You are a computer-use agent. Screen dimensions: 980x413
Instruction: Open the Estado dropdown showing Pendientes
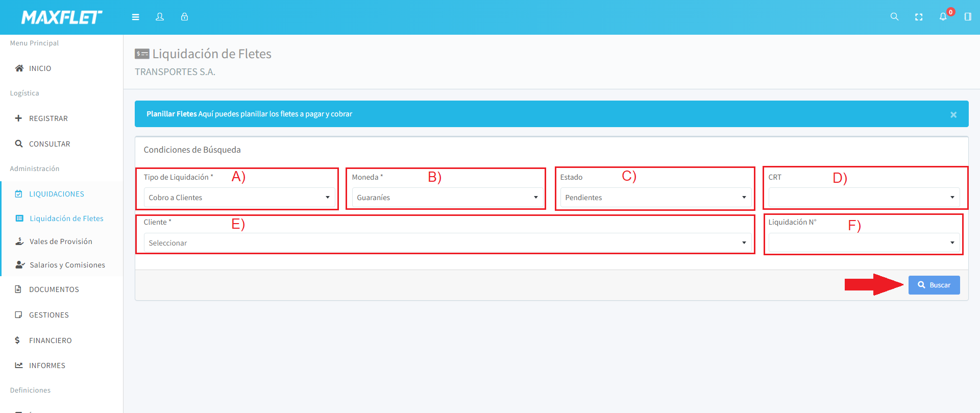(655, 198)
